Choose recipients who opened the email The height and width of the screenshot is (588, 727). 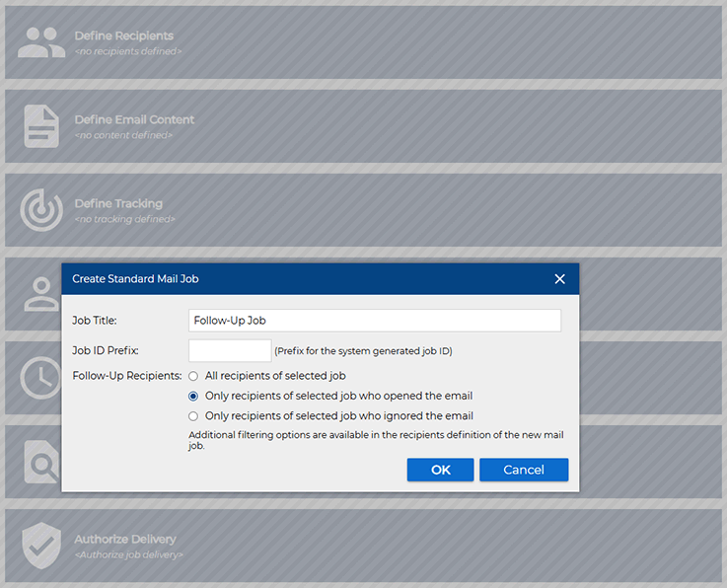[x=193, y=396]
